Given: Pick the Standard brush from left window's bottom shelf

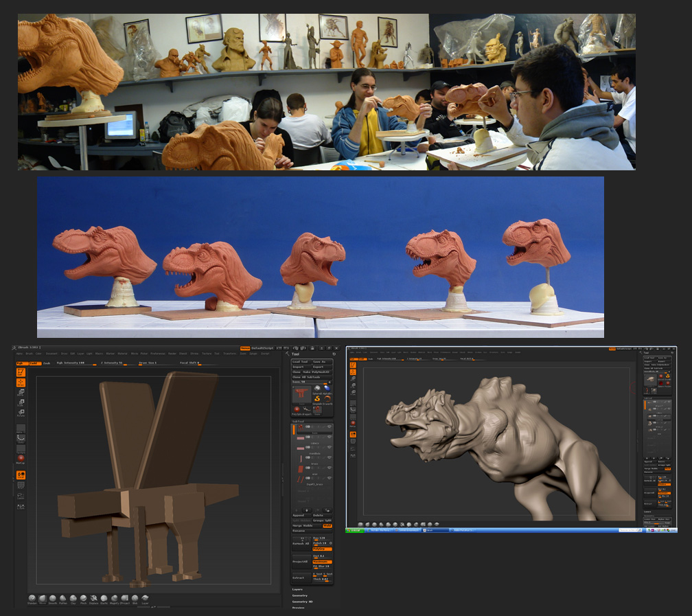Looking at the screenshot, I should click(32, 599).
